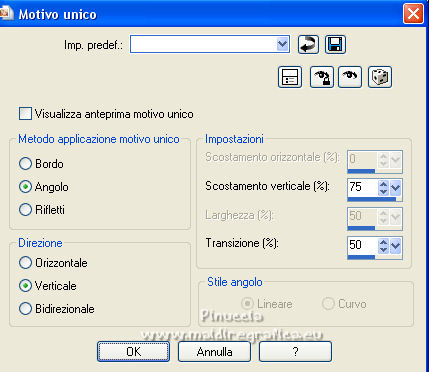Select the Bordo radio button

point(25,164)
